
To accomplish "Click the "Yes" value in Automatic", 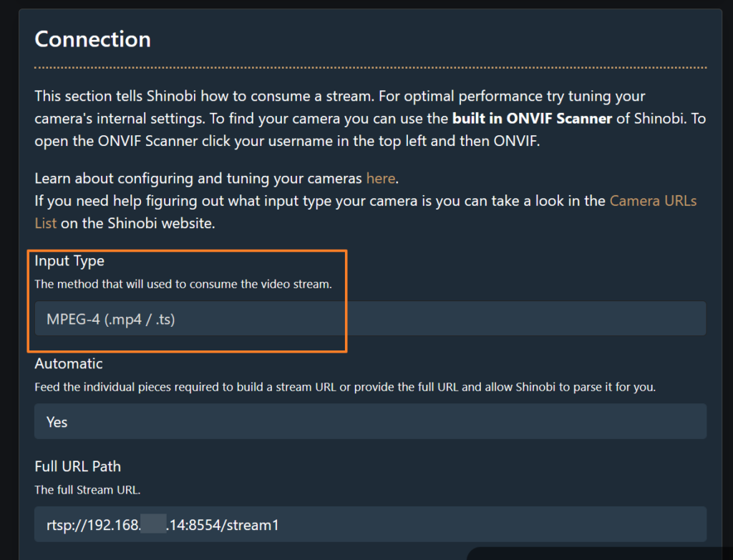I will click(57, 422).
